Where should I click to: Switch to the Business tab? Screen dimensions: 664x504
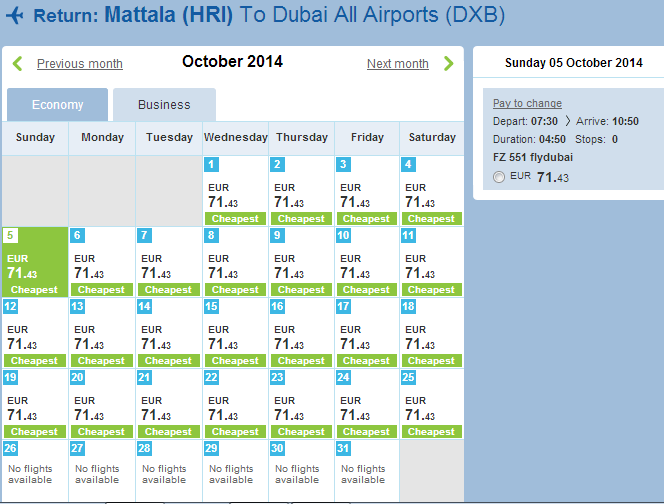(164, 105)
